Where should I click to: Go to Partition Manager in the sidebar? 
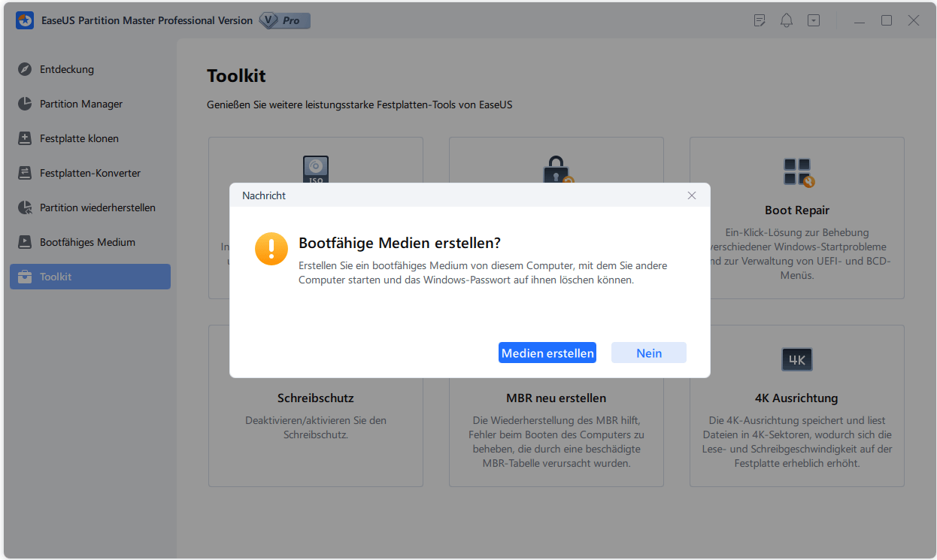click(x=90, y=104)
